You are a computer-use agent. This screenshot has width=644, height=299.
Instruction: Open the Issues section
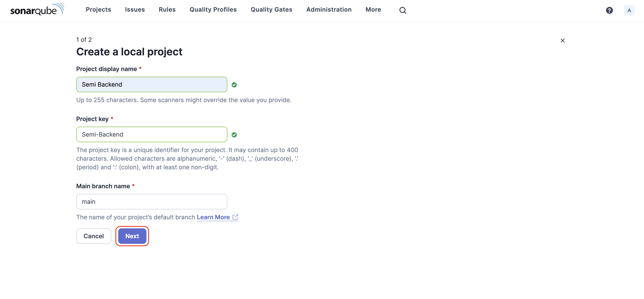pyautogui.click(x=135, y=9)
